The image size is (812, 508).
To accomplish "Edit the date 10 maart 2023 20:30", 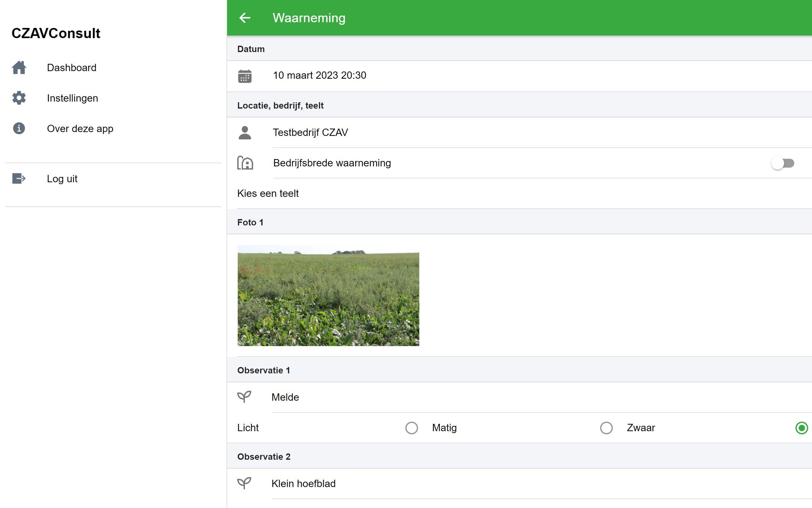I will coord(520,76).
